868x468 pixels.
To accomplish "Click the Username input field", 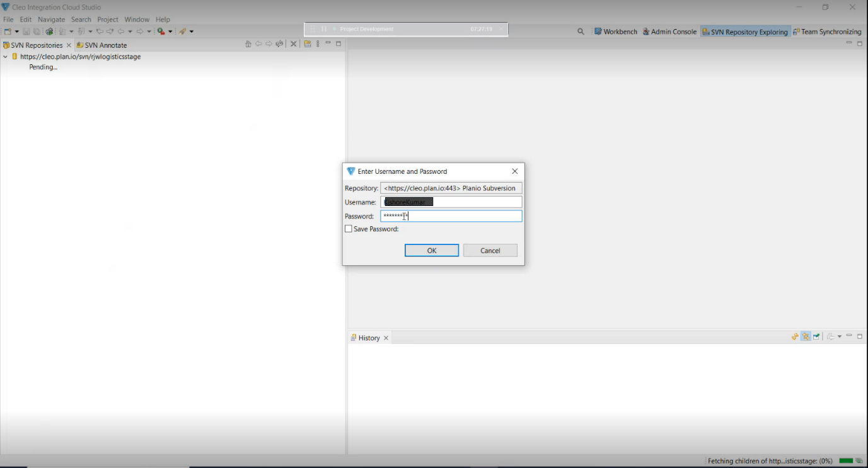I will (x=451, y=202).
